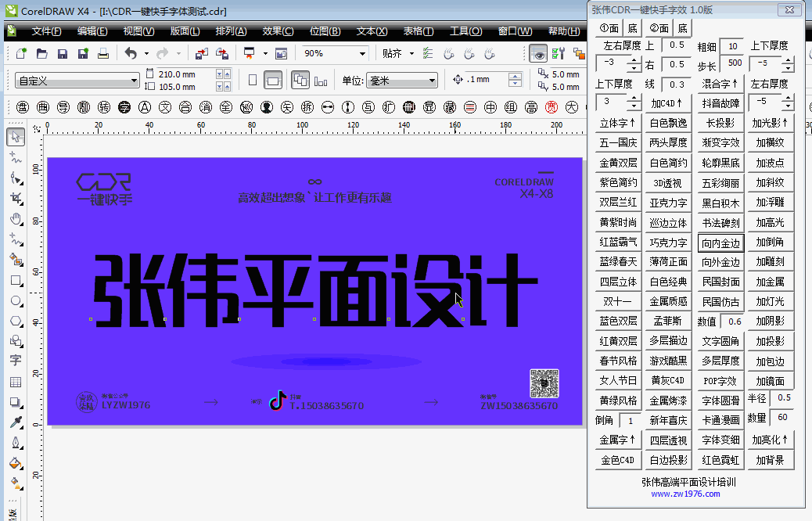812x521 pixels.
Task: Open the 文本(X) menu
Action: coord(370,31)
